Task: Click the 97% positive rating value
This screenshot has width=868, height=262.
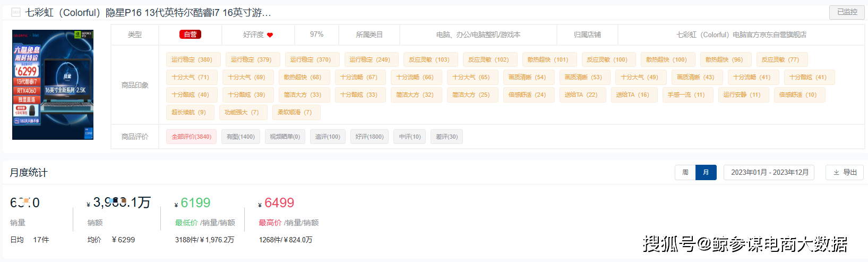Action: [316, 34]
